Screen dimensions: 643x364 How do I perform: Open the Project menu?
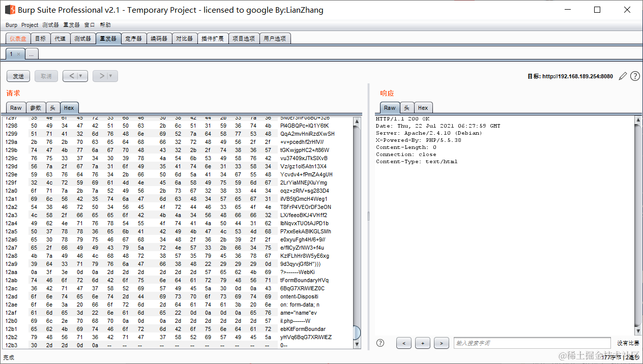(30, 25)
